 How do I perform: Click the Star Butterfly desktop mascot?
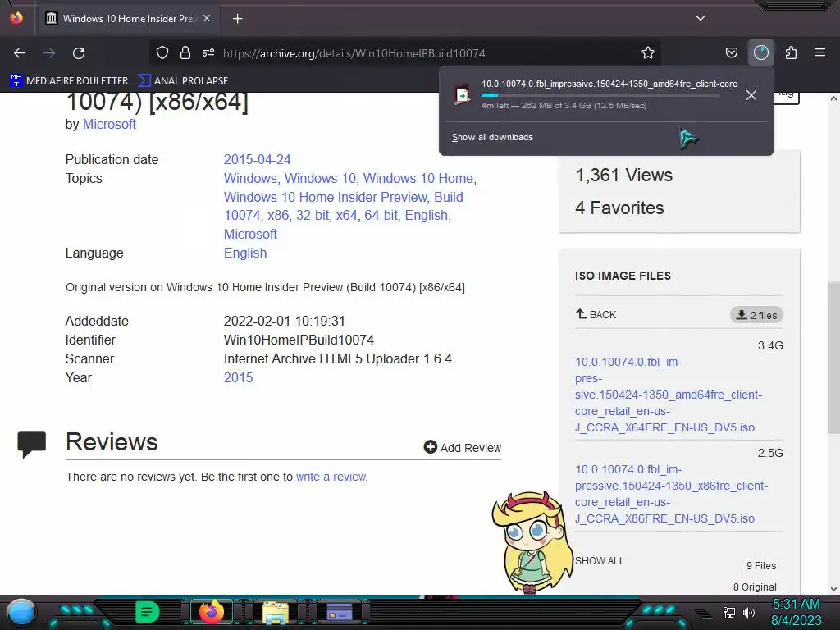532,543
